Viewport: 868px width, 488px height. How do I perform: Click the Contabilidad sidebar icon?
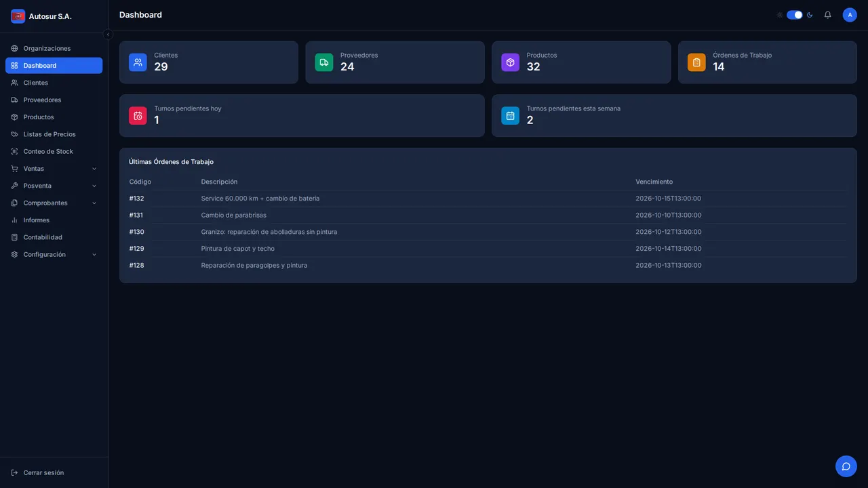pyautogui.click(x=14, y=237)
